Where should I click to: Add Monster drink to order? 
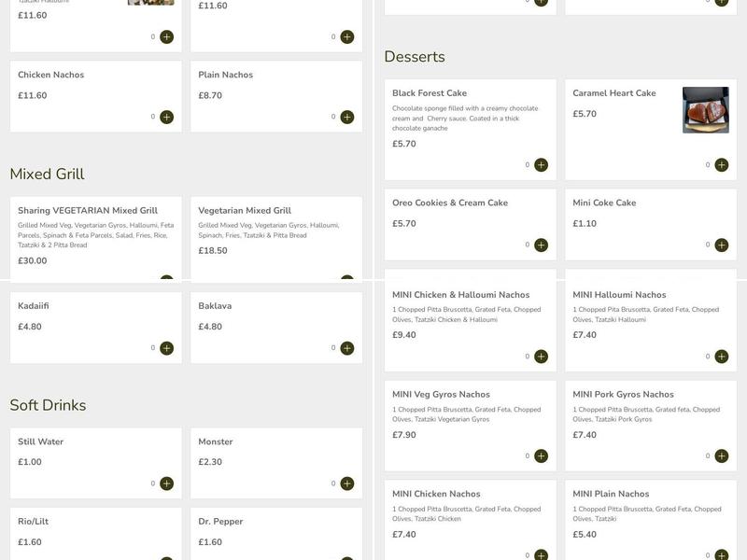click(346, 483)
